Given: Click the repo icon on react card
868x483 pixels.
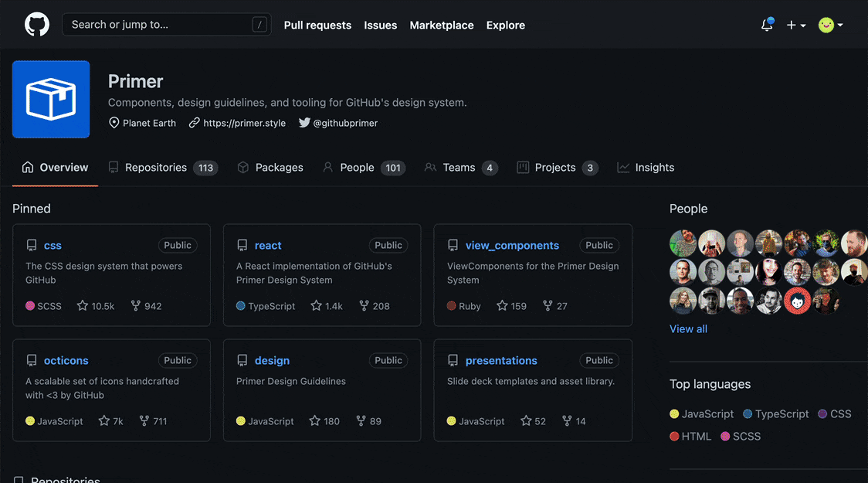Looking at the screenshot, I should pyautogui.click(x=242, y=246).
